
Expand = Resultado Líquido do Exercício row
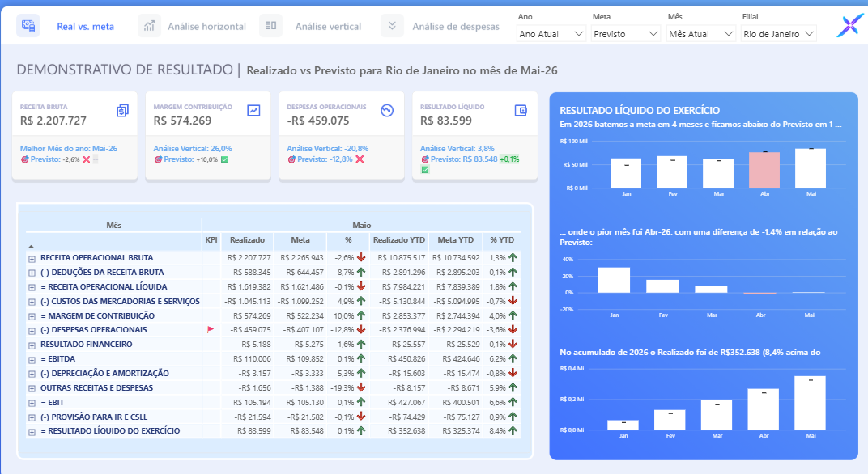click(x=32, y=431)
